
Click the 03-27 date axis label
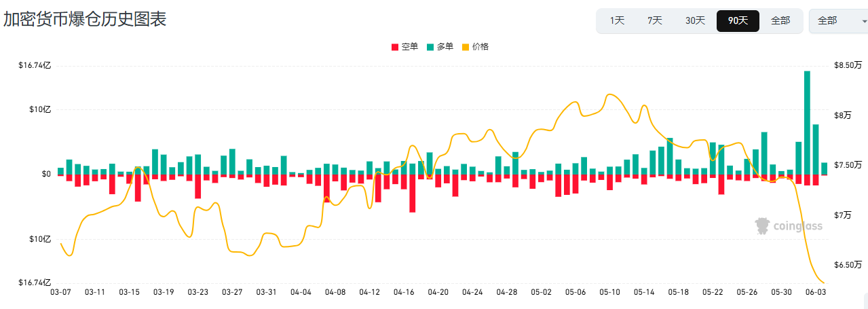(232, 292)
